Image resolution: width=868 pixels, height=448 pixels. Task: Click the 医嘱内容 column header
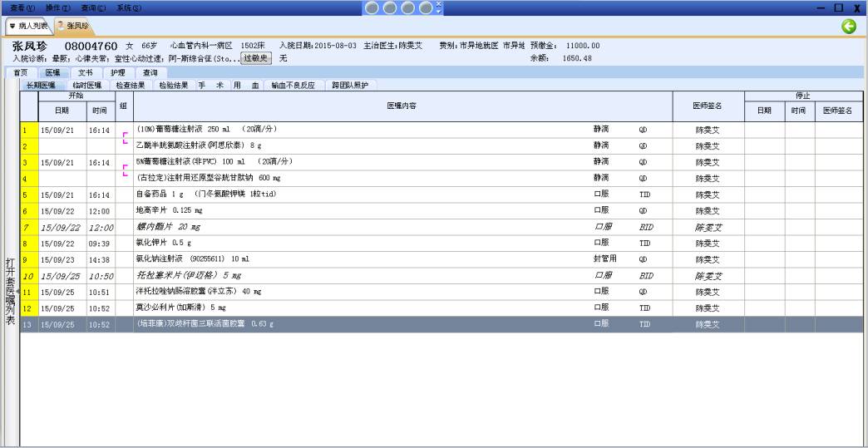tap(402, 106)
